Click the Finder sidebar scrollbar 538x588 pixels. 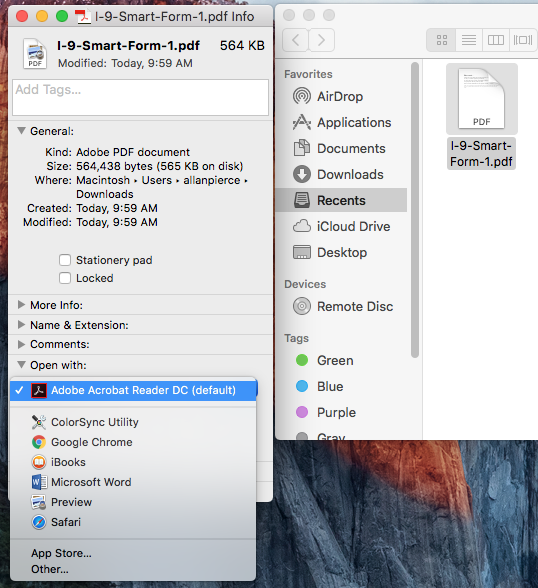pos(414,210)
